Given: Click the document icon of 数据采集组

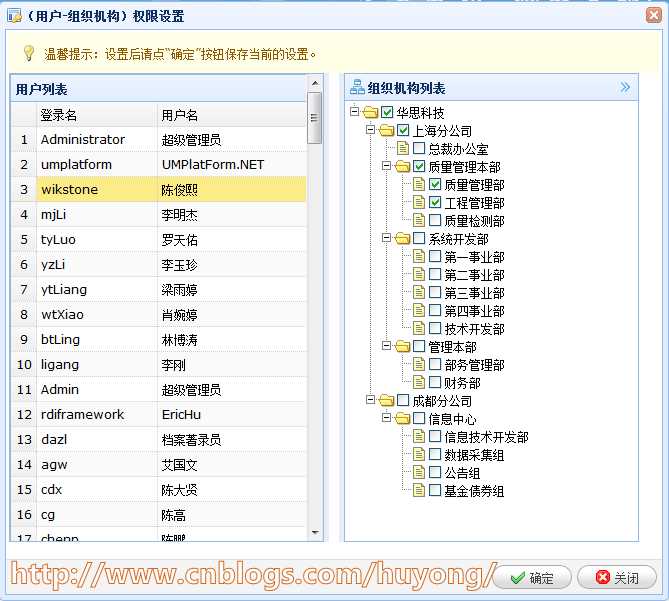Looking at the screenshot, I should (x=419, y=454).
